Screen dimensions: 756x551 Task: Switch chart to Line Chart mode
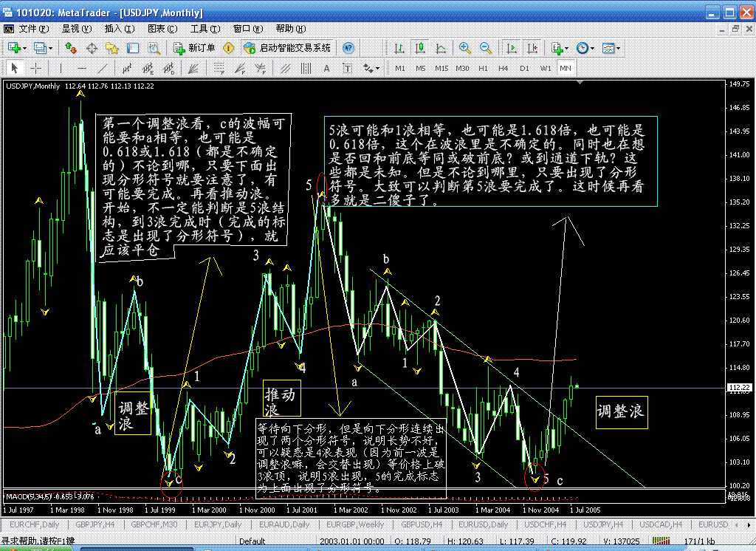pos(440,48)
